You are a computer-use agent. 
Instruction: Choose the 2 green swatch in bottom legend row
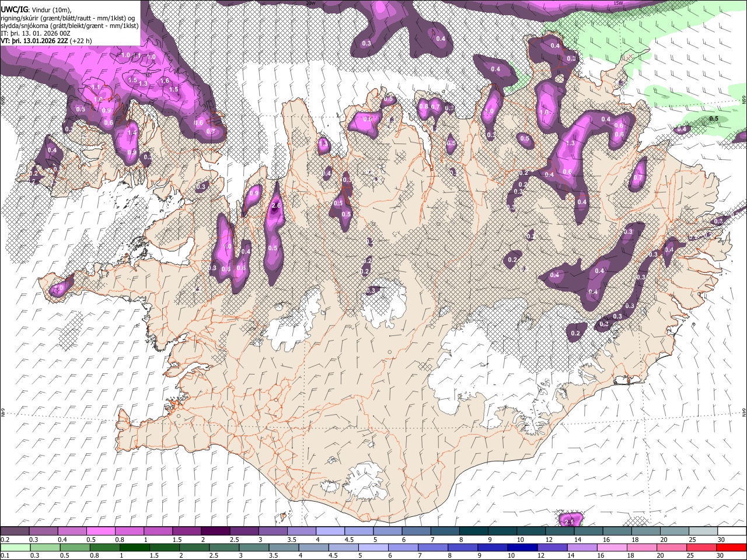(194, 547)
